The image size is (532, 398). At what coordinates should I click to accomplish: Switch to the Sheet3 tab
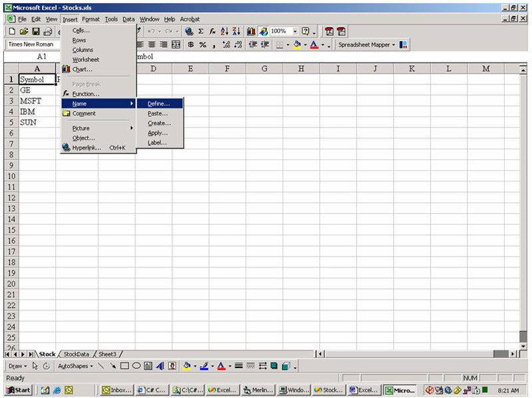pyautogui.click(x=107, y=354)
